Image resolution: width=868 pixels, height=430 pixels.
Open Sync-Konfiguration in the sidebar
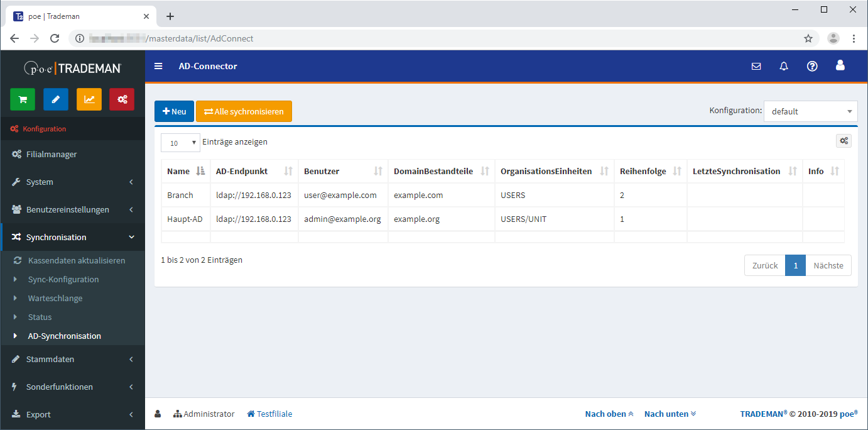[63, 279]
